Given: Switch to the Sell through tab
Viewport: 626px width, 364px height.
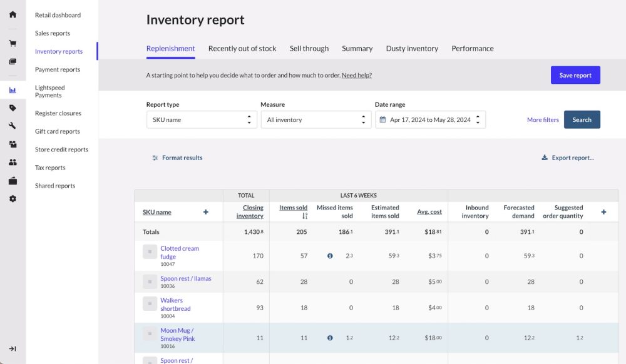Looking at the screenshot, I should click(x=309, y=48).
